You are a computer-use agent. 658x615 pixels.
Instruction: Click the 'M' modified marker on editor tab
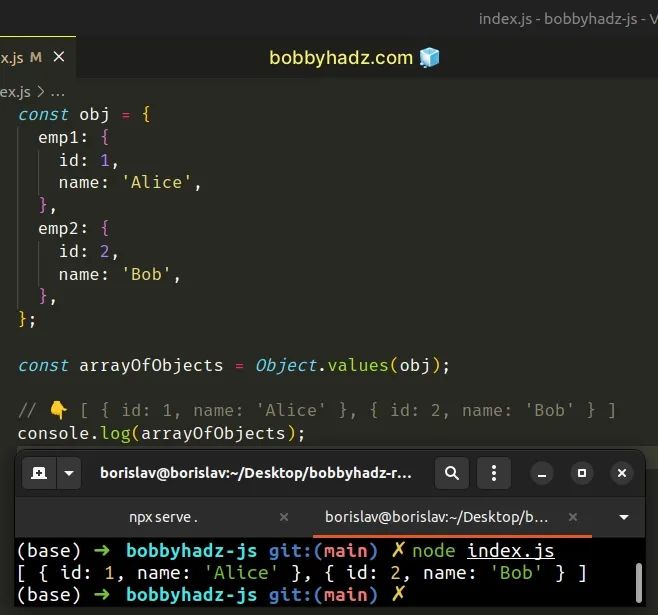click(36, 57)
